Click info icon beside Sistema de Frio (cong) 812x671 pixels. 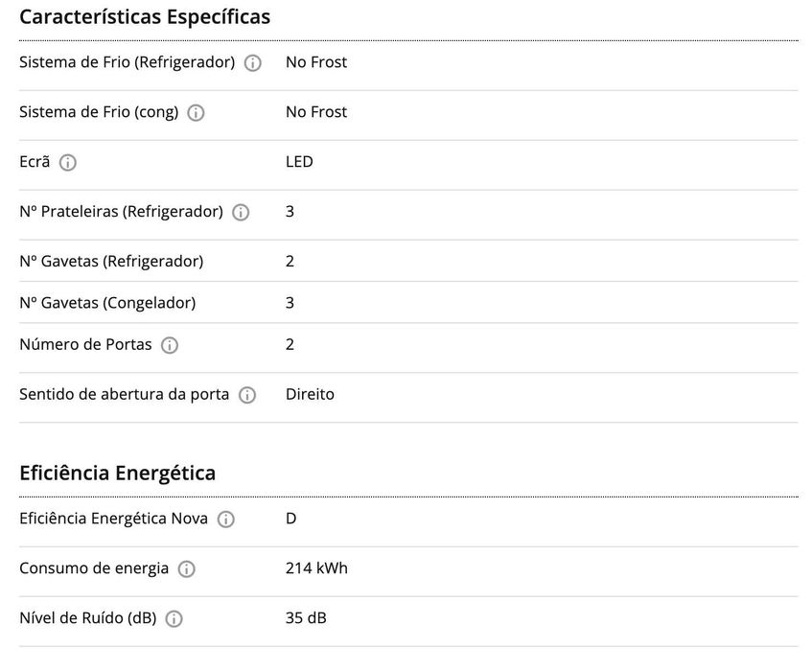click(x=196, y=113)
